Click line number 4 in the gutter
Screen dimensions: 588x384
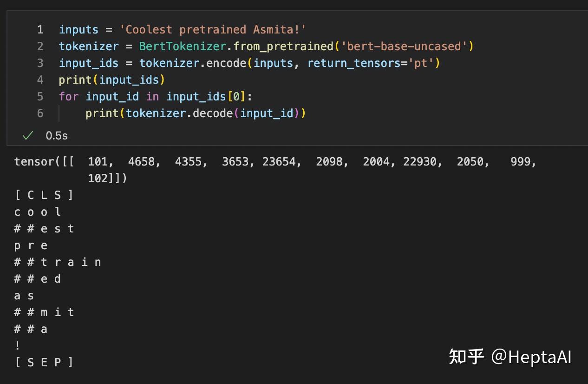click(x=40, y=80)
